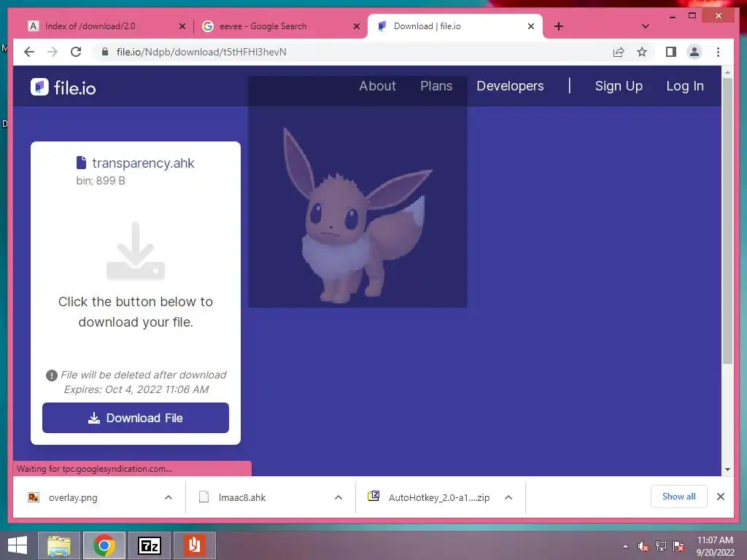Image resolution: width=747 pixels, height=560 pixels.
Task: Close the Index of /download/2.0 tab
Action: click(182, 26)
